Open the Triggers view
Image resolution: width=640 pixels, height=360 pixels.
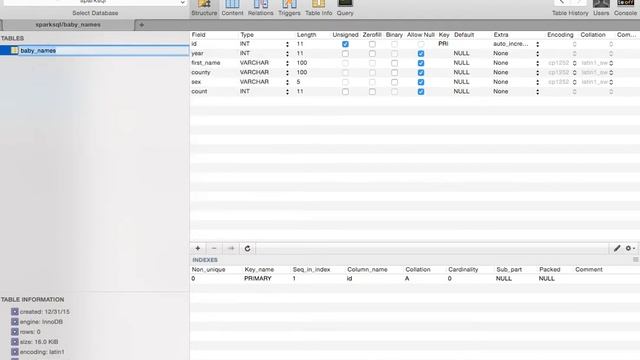[289, 8]
